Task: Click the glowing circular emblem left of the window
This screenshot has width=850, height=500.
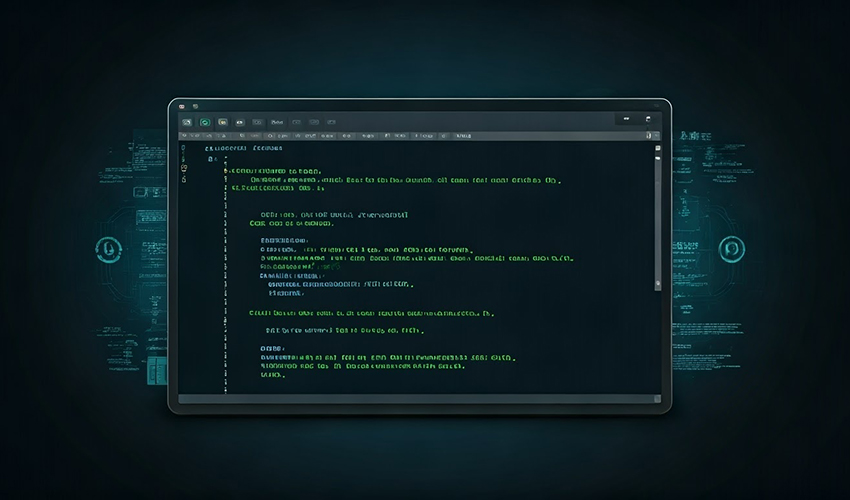Action: 108,249
